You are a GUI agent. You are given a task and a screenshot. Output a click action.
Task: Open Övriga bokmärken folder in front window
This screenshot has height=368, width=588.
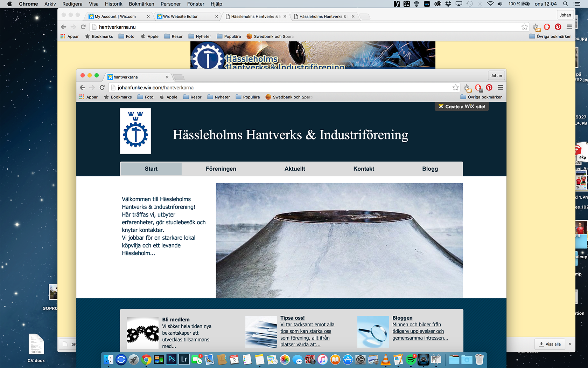coord(481,97)
